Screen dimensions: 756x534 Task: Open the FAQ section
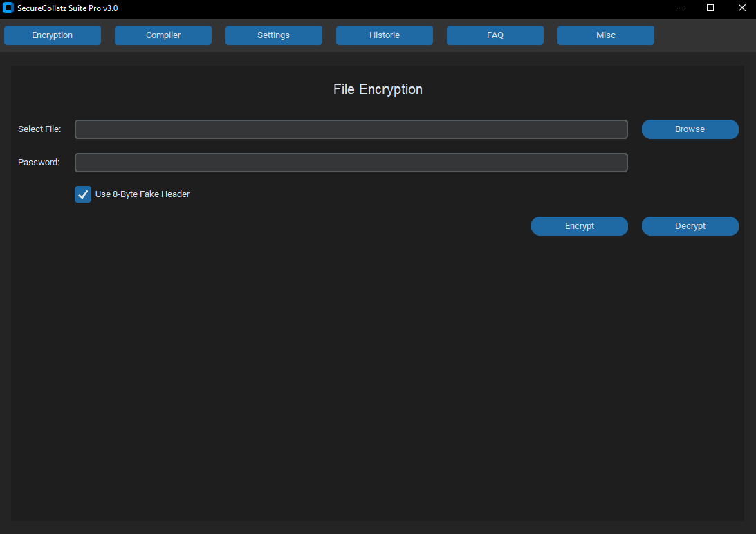pos(495,35)
